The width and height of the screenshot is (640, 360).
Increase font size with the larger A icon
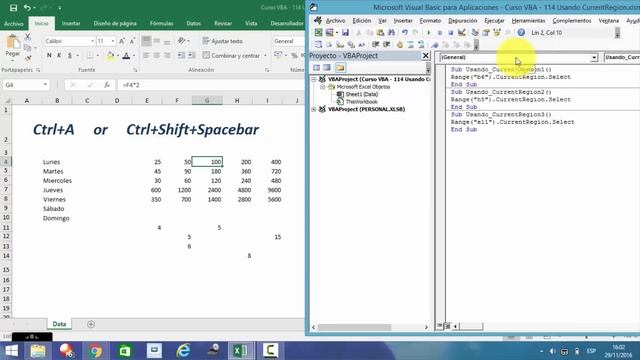tap(122, 41)
